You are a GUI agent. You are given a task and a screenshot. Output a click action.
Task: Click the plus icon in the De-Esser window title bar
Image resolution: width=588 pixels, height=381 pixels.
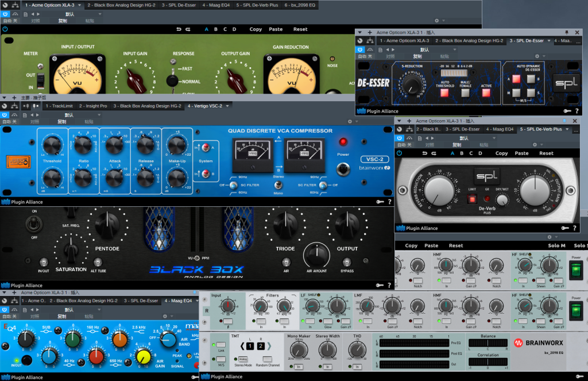coord(370,33)
